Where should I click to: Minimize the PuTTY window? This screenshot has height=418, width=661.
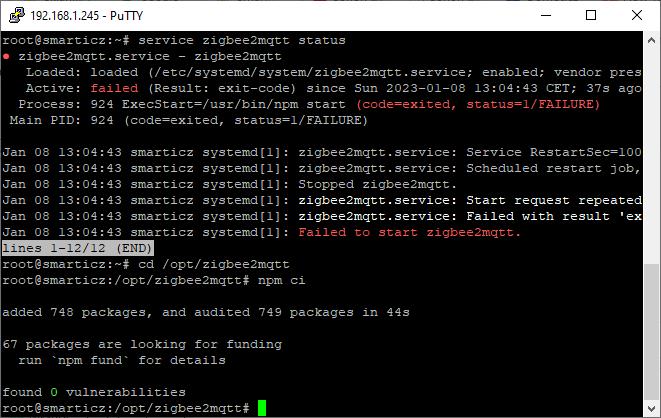click(546, 16)
